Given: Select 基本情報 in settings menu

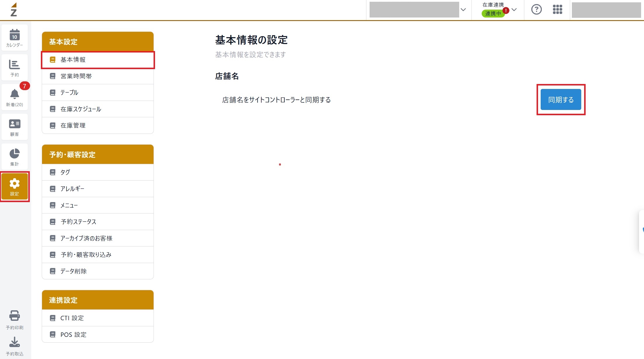Looking at the screenshot, I should [98, 60].
